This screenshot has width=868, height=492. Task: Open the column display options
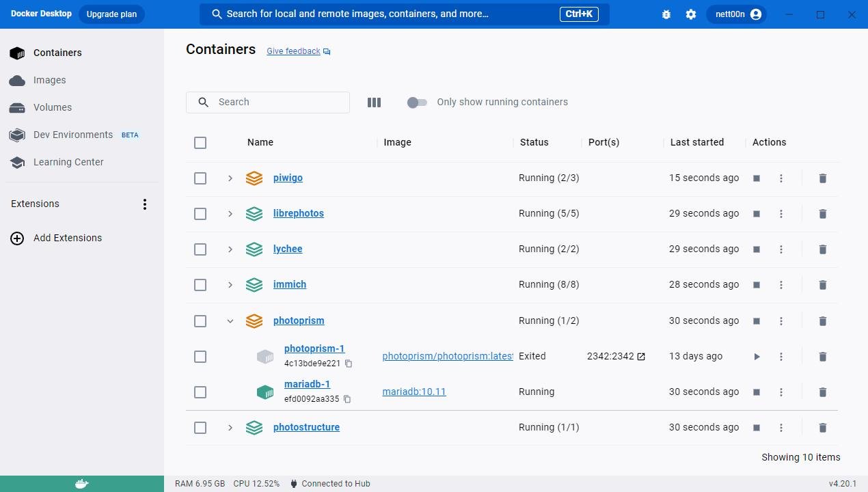tap(374, 102)
